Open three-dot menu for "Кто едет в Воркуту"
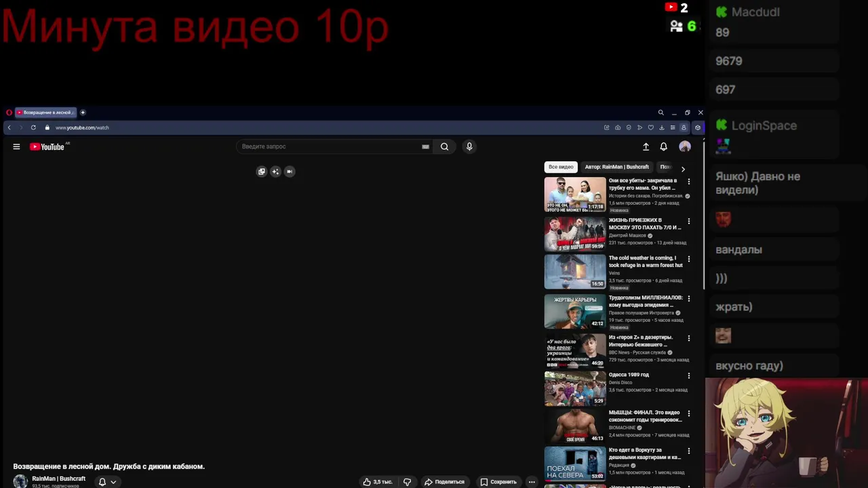The height and width of the screenshot is (488, 868). 689,451
